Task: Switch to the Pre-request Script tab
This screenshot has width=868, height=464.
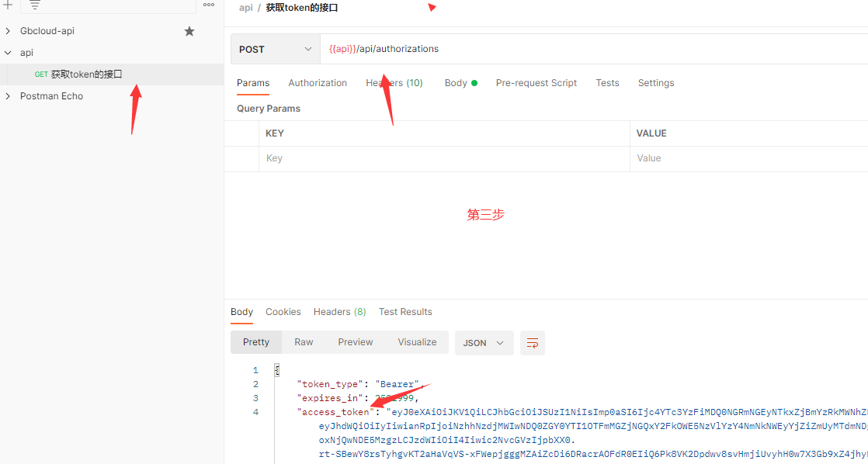Action: pos(536,82)
